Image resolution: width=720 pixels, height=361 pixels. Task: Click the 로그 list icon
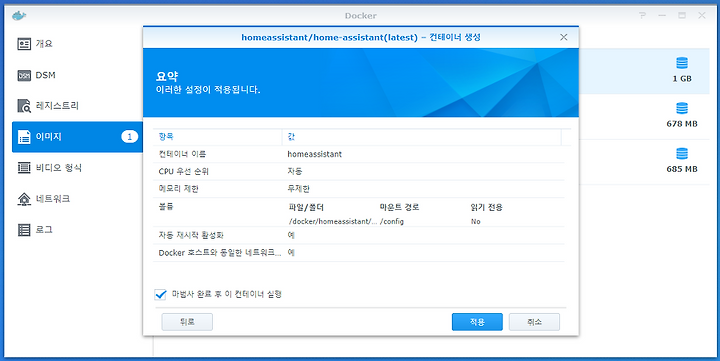tap(24, 230)
